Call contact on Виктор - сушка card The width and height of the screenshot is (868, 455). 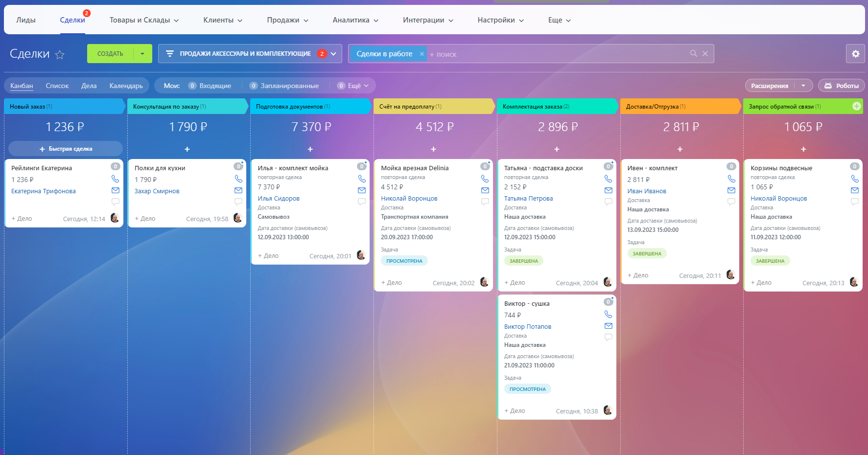609,314
